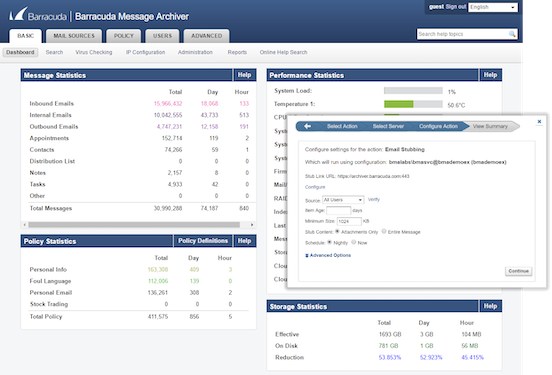The width and height of the screenshot is (552, 375).
Task: Close the Configure Action dialog
Action: [x=539, y=121]
